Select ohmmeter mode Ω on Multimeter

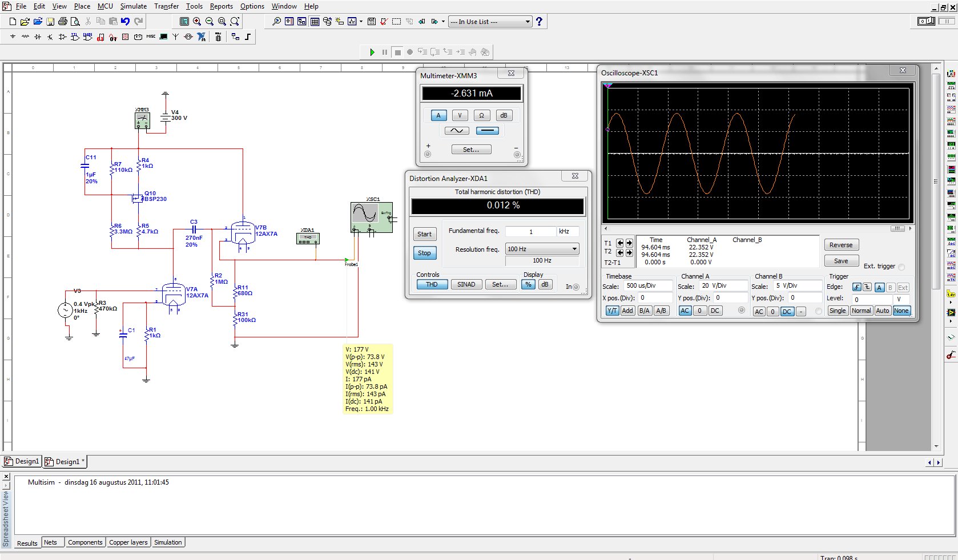point(481,115)
